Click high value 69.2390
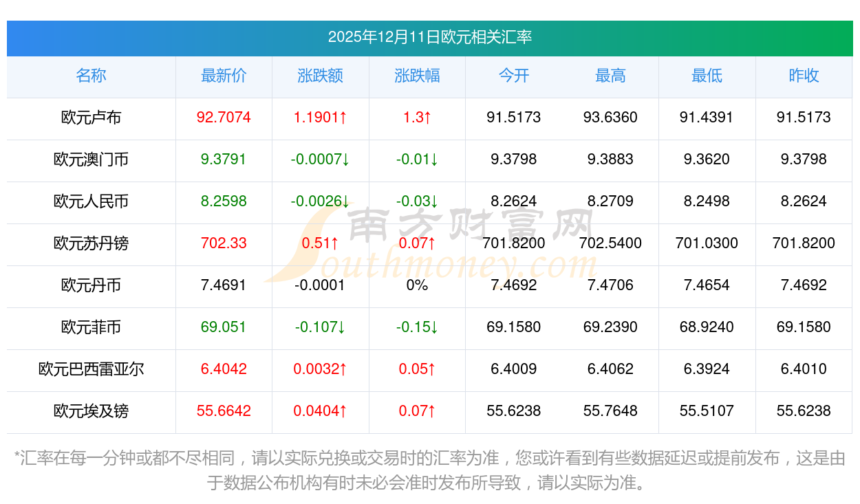This screenshot has height=504, width=860. coord(610,327)
